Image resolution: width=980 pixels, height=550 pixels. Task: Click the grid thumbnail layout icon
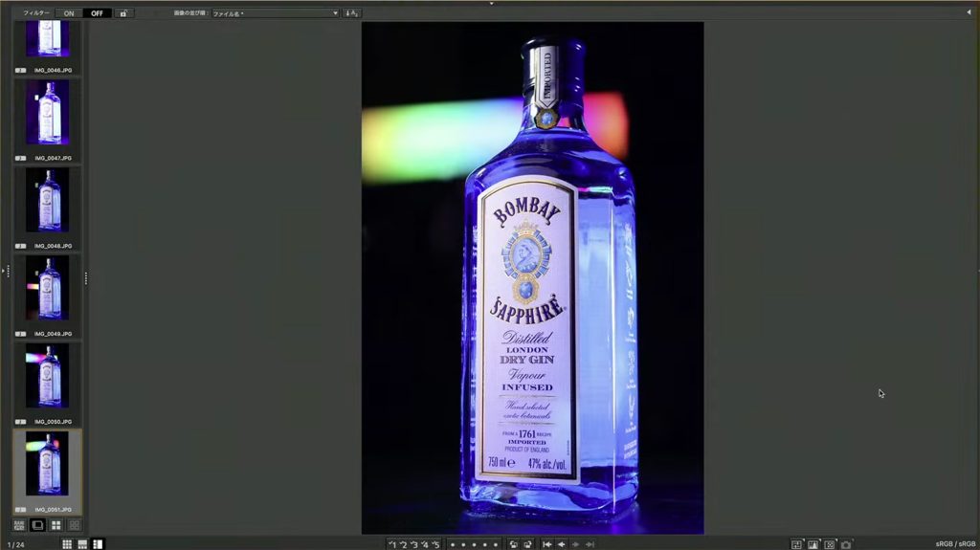click(x=67, y=544)
